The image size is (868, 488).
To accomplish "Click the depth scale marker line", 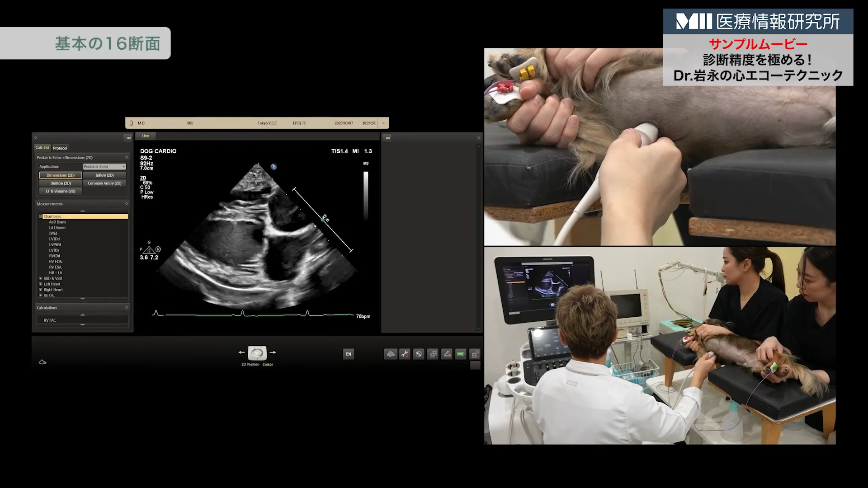I will point(323,220).
